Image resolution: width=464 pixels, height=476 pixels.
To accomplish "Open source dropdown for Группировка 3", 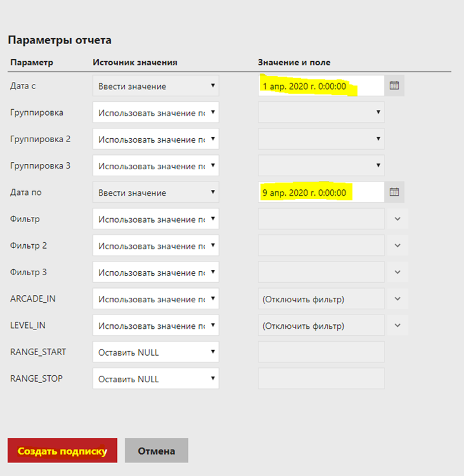I will click(156, 166).
